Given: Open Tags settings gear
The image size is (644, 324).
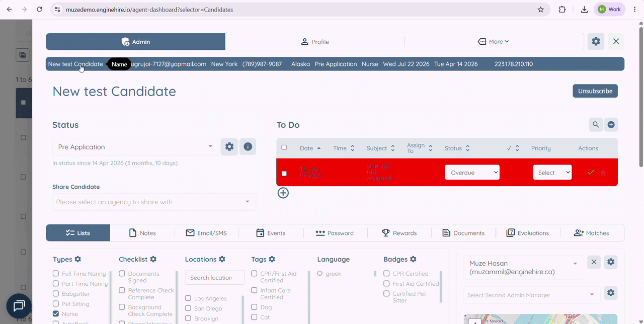Looking at the screenshot, I should 272,259.
